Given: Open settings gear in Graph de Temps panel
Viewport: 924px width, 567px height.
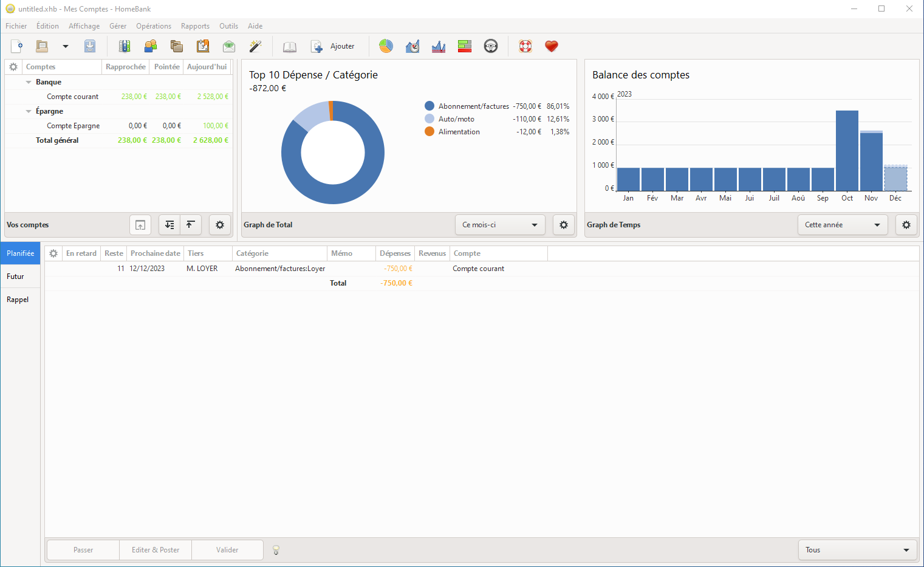Looking at the screenshot, I should [906, 225].
